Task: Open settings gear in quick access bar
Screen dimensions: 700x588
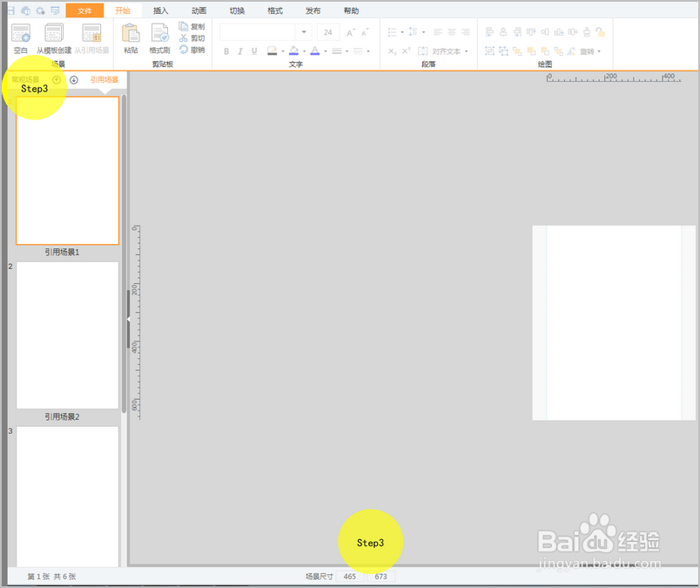Action: (x=41, y=10)
